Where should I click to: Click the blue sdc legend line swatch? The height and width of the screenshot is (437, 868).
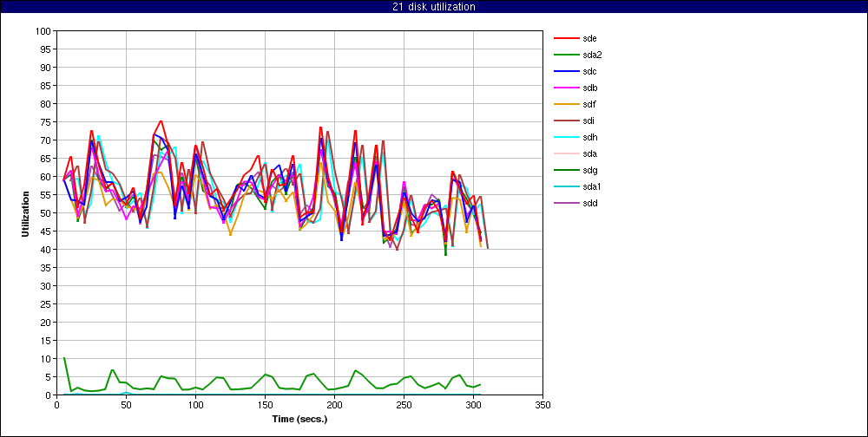tap(565, 72)
